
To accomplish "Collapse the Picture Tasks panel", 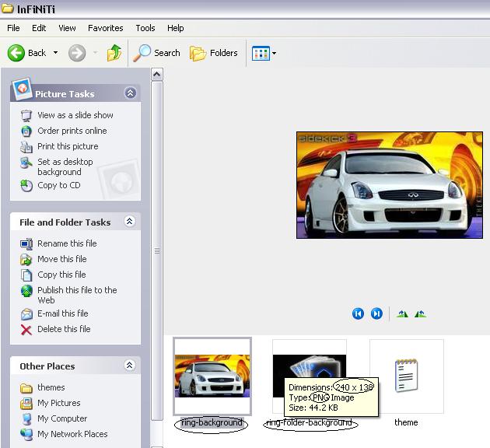I will pos(130,93).
